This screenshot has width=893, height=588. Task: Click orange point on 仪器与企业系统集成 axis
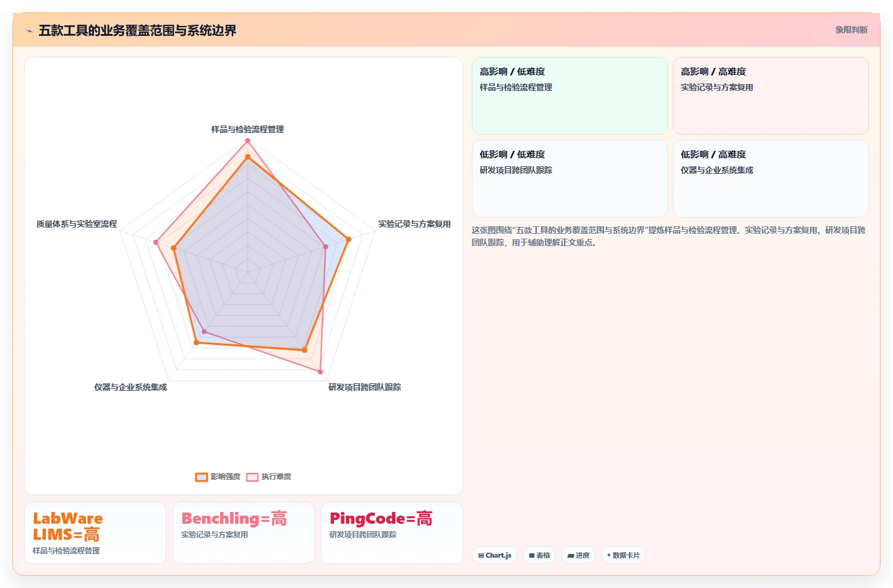coord(196,342)
